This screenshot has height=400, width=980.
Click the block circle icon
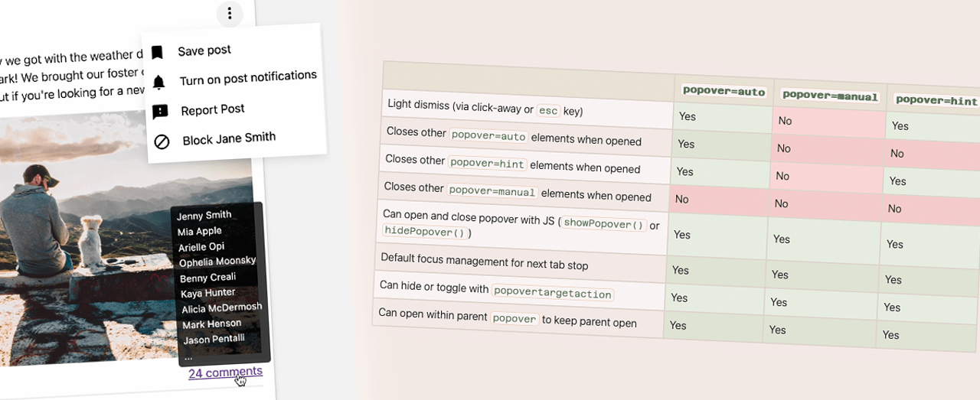pos(162,141)
